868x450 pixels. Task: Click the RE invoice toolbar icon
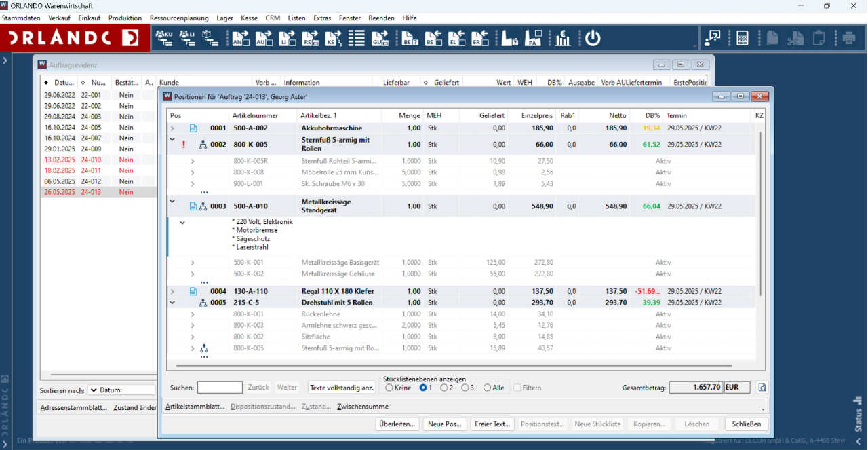pyautogui.click(x=311, y=39)
